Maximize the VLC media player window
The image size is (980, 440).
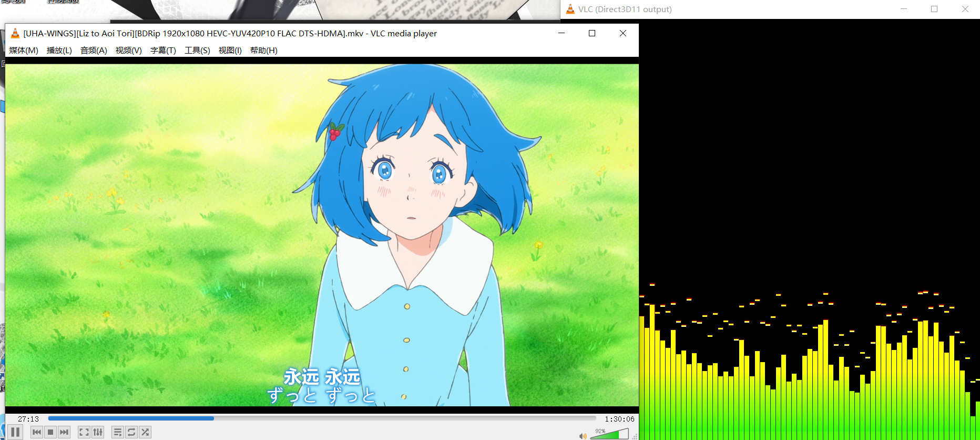(x=592, y=33)
